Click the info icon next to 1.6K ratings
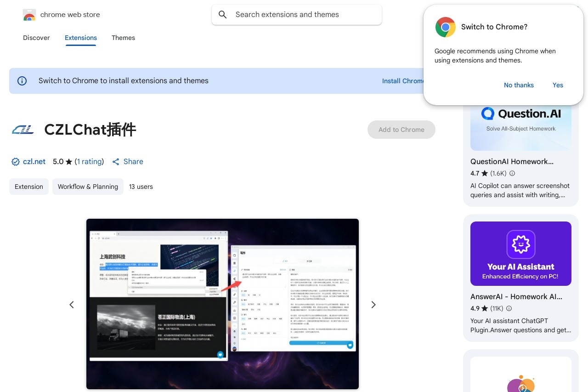Viewport: 588px width, 392px height. [512, 173]
